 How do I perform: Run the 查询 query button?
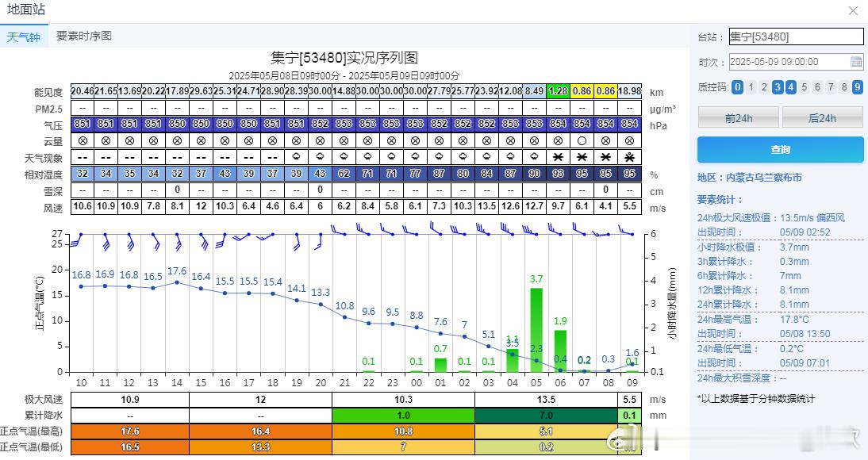pos(781,149)
